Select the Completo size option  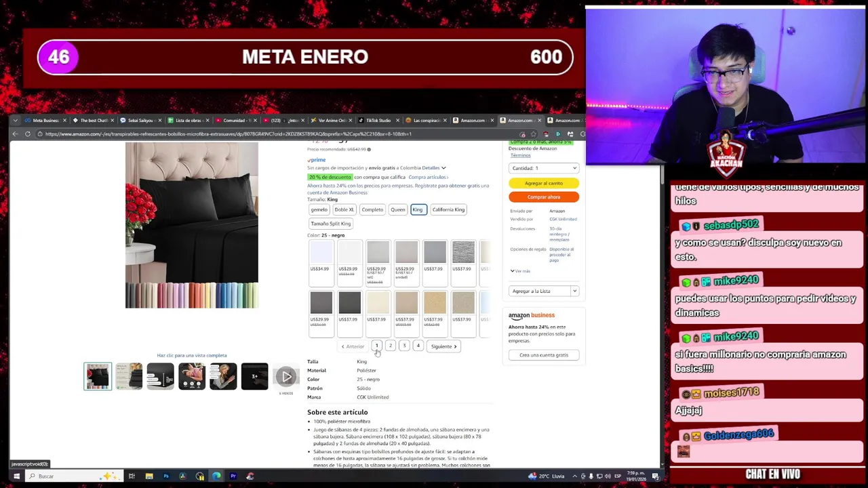[x=372, y=209]
